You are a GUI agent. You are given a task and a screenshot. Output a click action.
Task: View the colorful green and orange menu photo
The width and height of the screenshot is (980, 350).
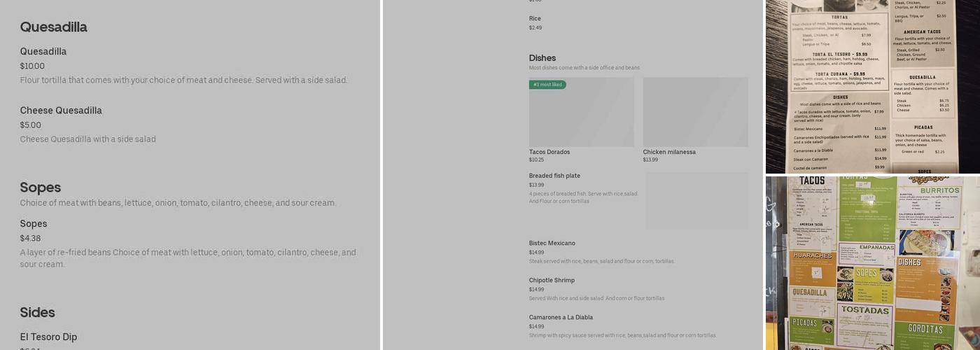click(872, 262)
